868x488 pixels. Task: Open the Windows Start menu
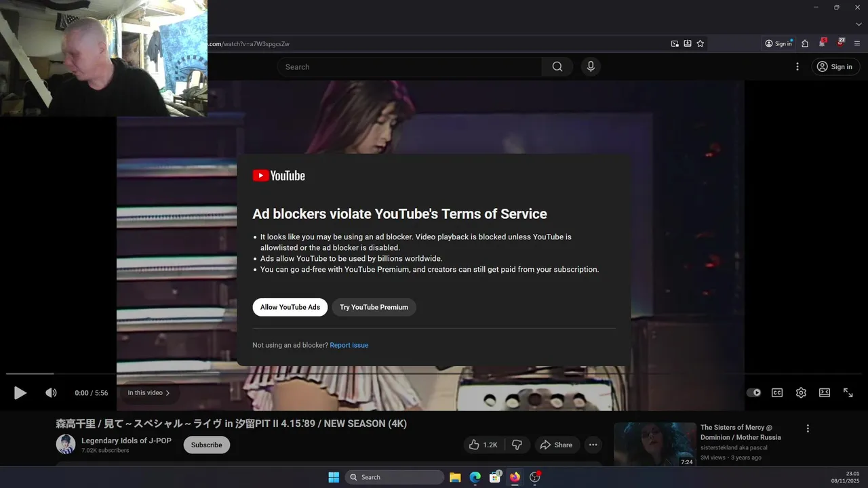[x=334, y=477]
